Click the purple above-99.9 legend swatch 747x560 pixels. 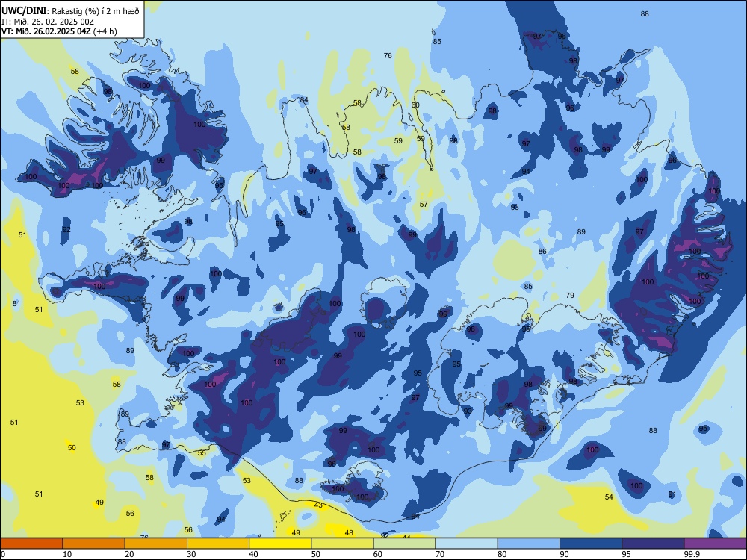(715, 544)
